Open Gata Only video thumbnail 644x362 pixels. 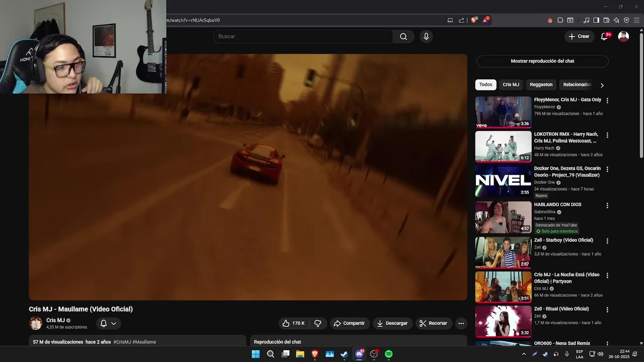coord(503,112)
